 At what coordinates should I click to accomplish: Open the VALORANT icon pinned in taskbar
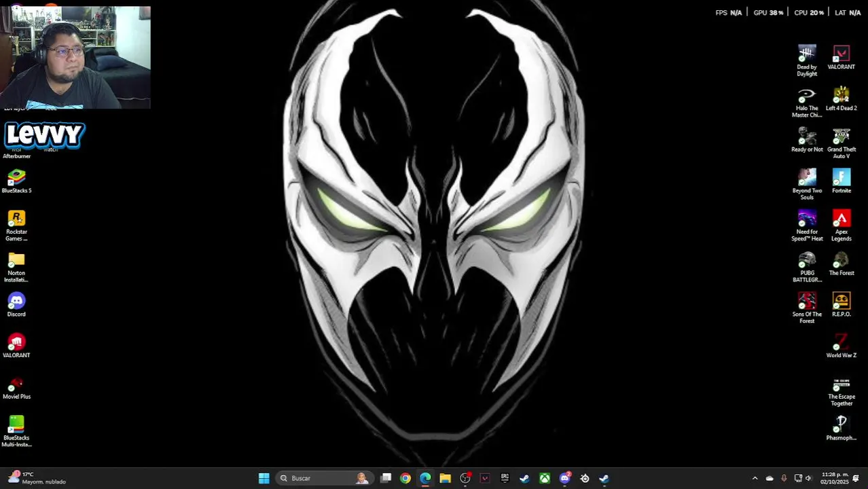pos(485,478)
